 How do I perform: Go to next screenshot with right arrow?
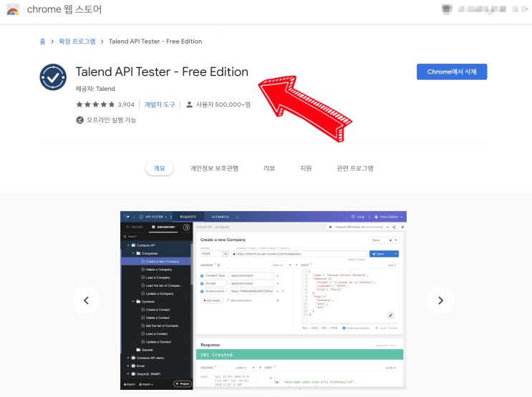[x=440, y=300]
